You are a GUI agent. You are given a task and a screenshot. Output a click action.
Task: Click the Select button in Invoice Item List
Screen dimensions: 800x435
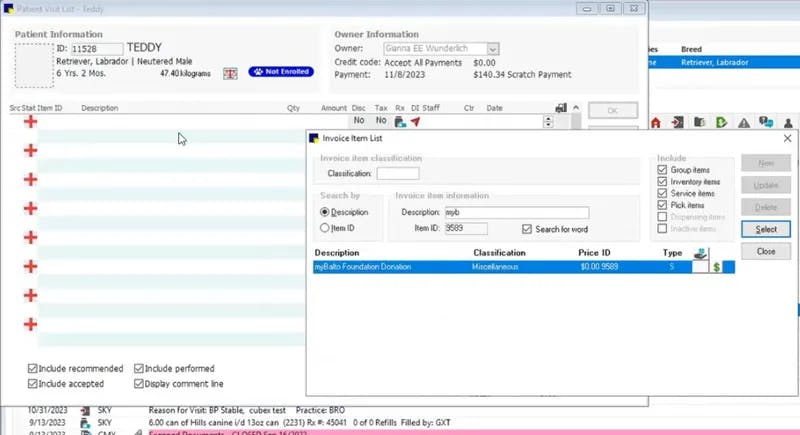point(766,229)
